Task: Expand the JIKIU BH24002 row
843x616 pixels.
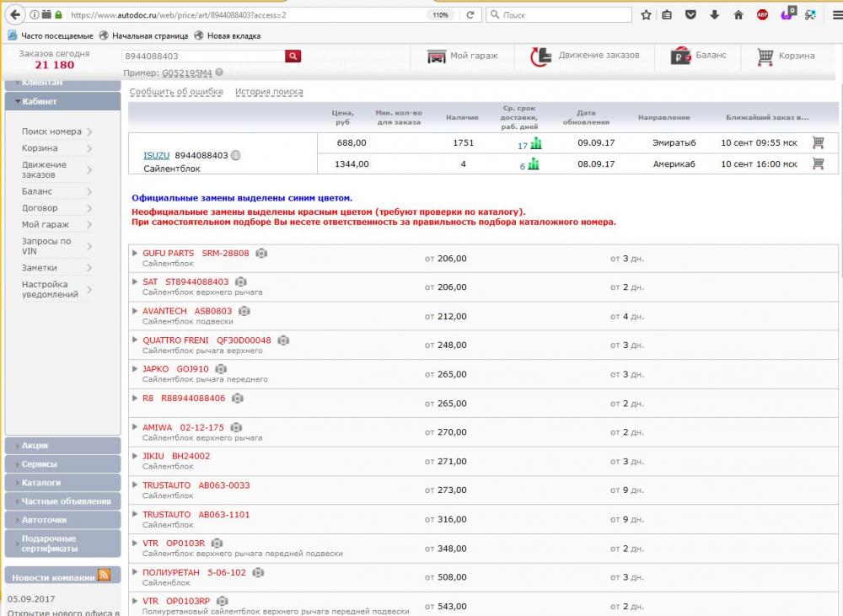Action: point(135,455)
